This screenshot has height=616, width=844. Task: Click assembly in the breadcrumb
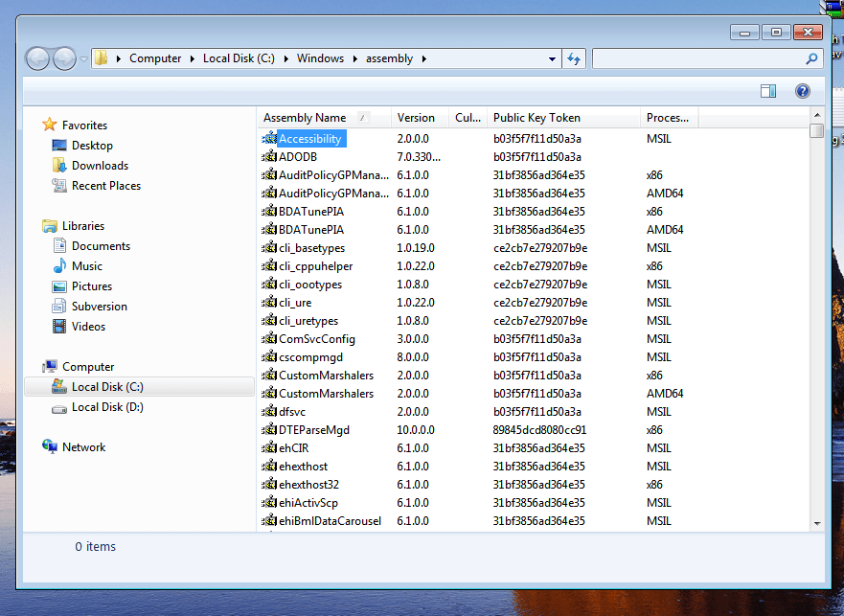point(389,58)
